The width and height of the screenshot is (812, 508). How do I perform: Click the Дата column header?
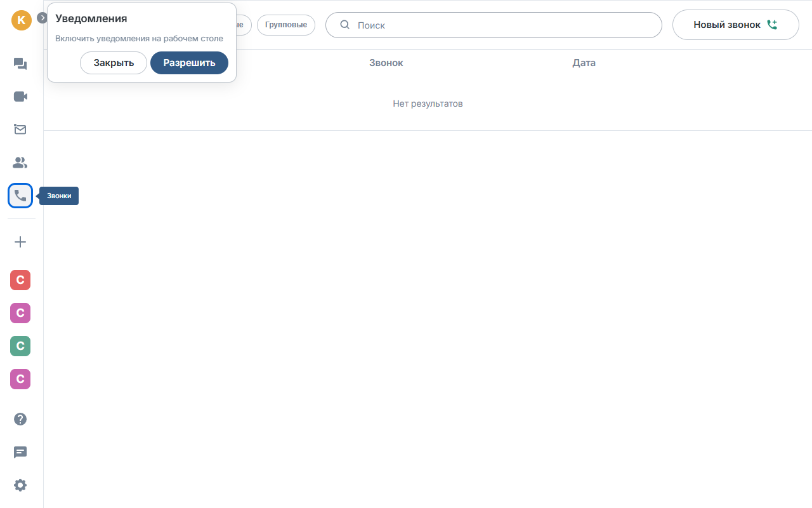click(584, 63)
